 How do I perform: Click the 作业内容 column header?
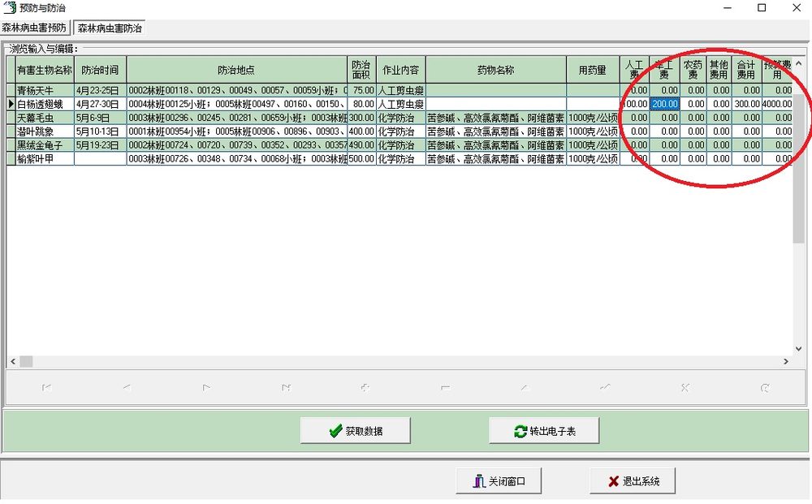click(x=401, y=70)
